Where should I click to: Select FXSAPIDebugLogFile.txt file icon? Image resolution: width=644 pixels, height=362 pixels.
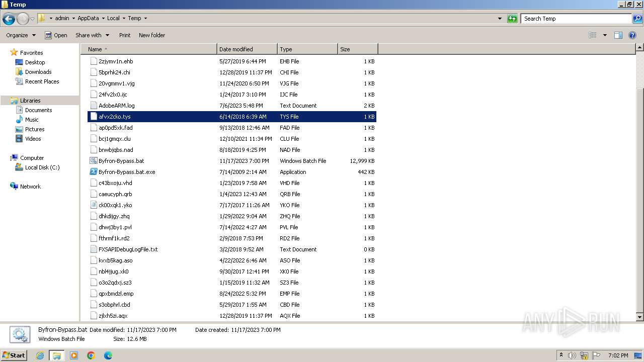click(x=93, y=249)
